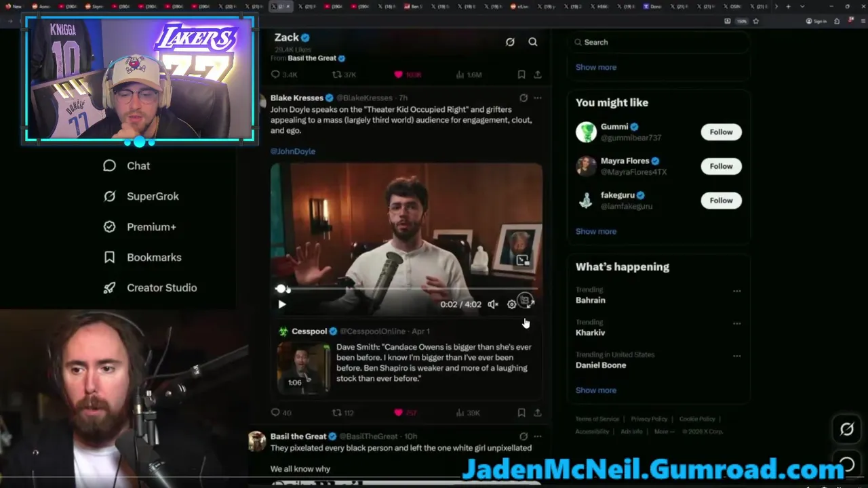The image size is (868, 488).
Task: Enter fullscreen on the John Doyle video
Action: [530, 304]
